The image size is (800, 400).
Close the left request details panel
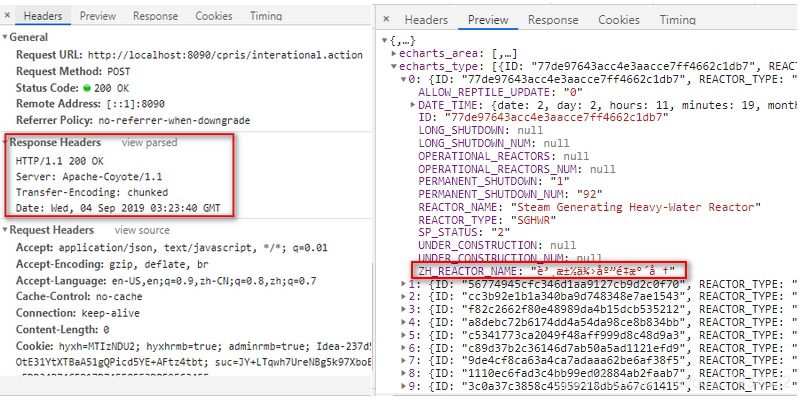7,15
